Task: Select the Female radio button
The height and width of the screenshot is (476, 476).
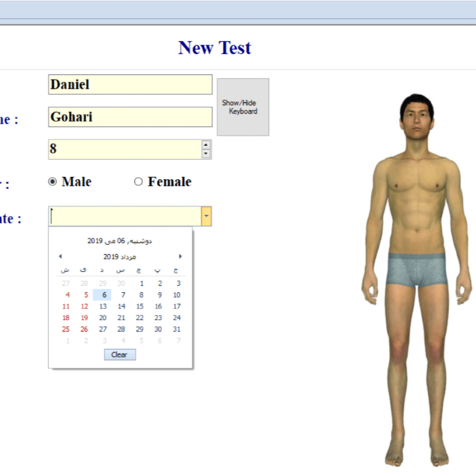Action: click(139, 182)
